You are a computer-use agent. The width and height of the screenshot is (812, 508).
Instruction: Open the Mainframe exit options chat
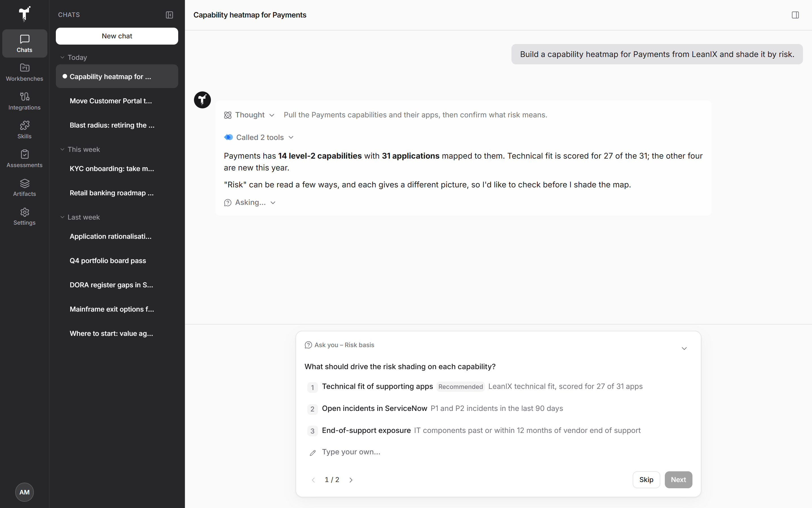pyautogui.click(x=117, y=309)
